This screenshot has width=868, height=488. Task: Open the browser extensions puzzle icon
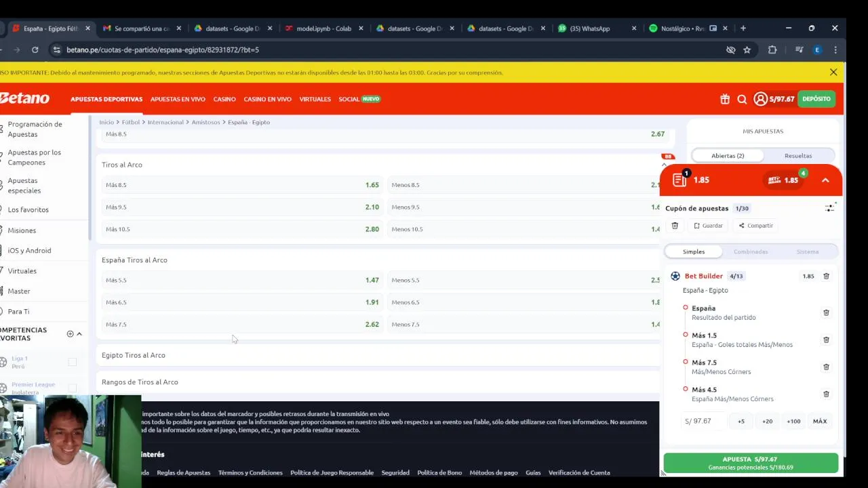(x=772, y=49)
